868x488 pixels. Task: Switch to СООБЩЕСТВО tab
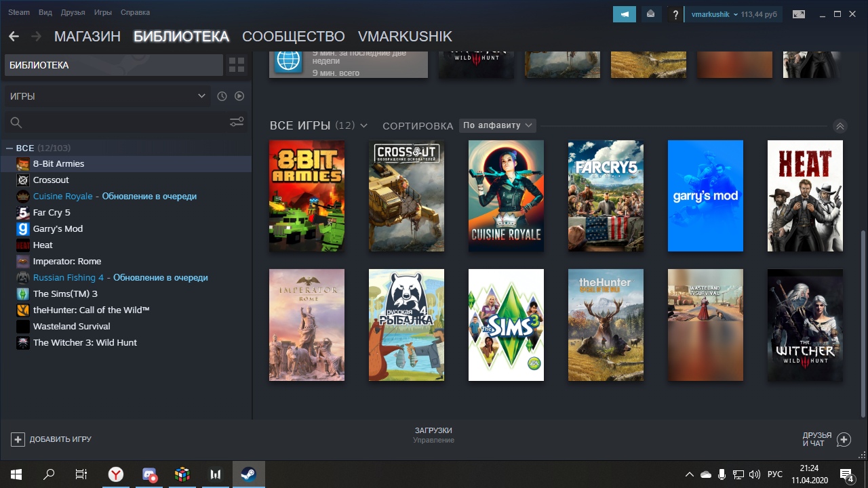[294, 37]
